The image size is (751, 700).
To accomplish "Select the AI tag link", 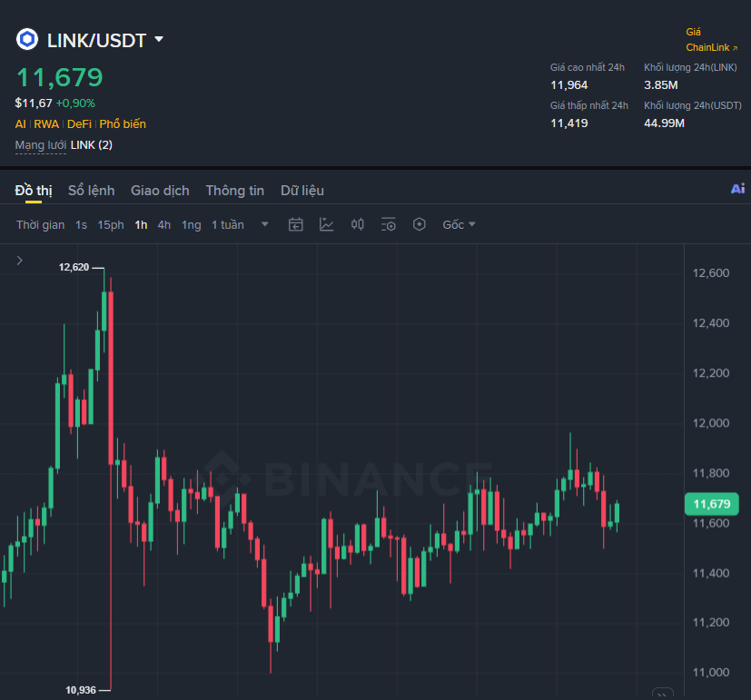I will point(21,124).
